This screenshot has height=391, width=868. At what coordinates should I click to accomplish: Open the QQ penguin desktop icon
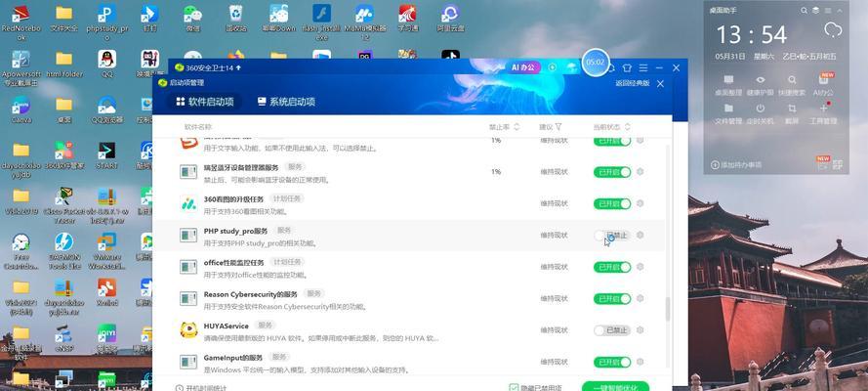tap(106, 64)
